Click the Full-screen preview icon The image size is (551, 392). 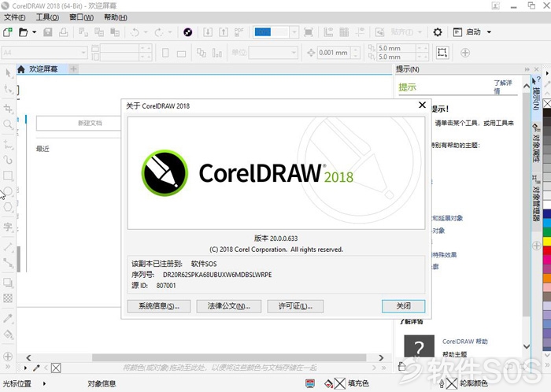click(x=309, y=32)
